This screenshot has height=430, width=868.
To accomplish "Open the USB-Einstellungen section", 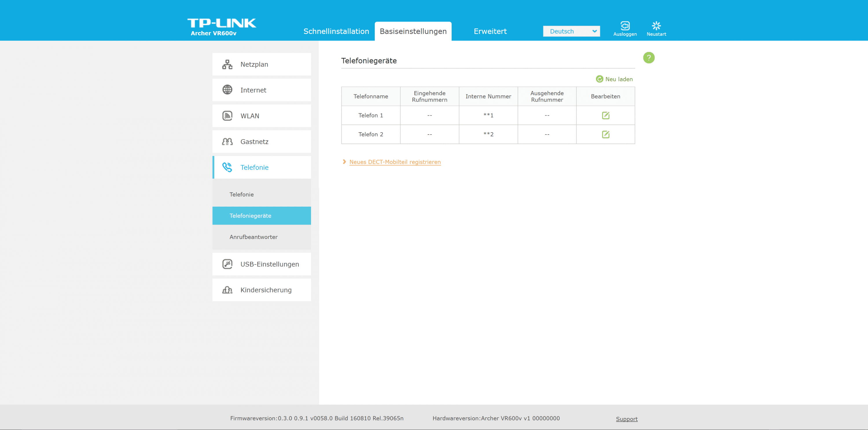I will click(x=262, y=264).
